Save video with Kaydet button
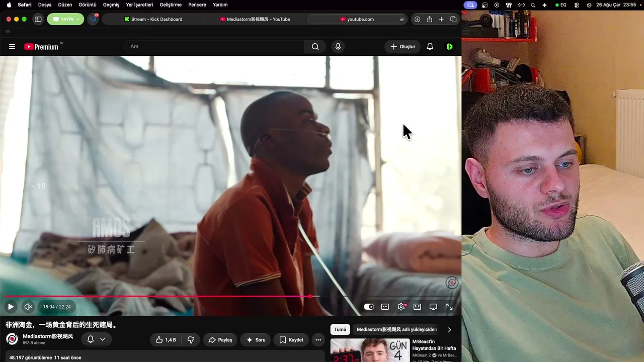The width and height of the screenshot is (644, 362). pos(291,340)
